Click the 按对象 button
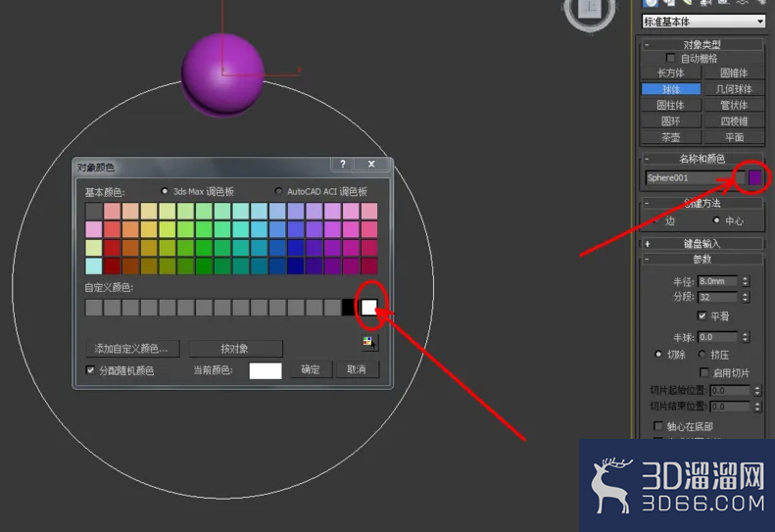 coord(236,349)
